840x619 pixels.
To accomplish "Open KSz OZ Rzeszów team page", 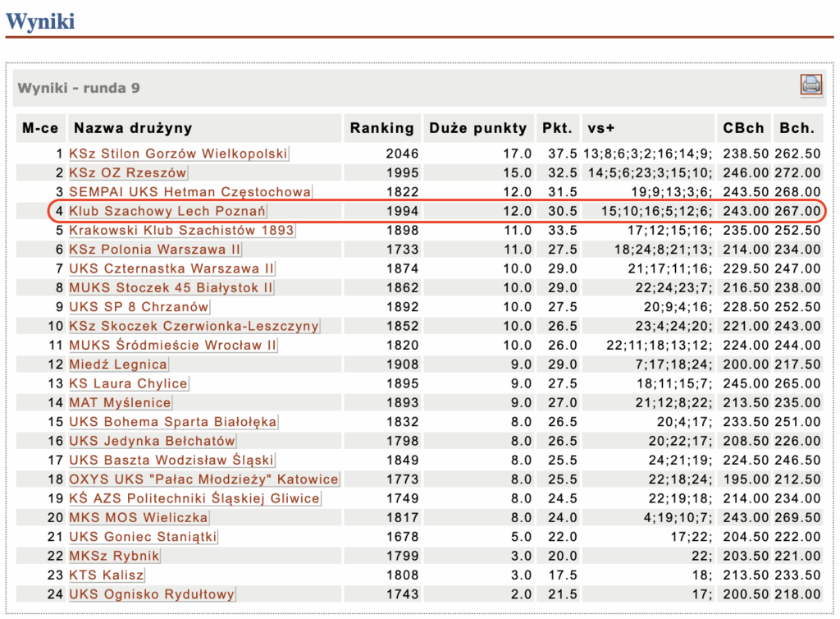I will coord(127,173).
